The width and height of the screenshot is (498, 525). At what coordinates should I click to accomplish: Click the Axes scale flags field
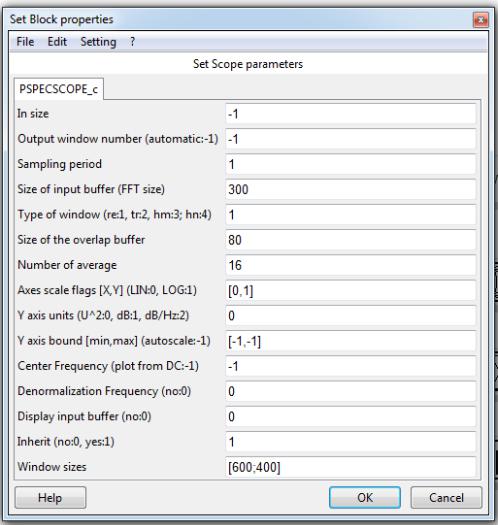tap(350, 290)
